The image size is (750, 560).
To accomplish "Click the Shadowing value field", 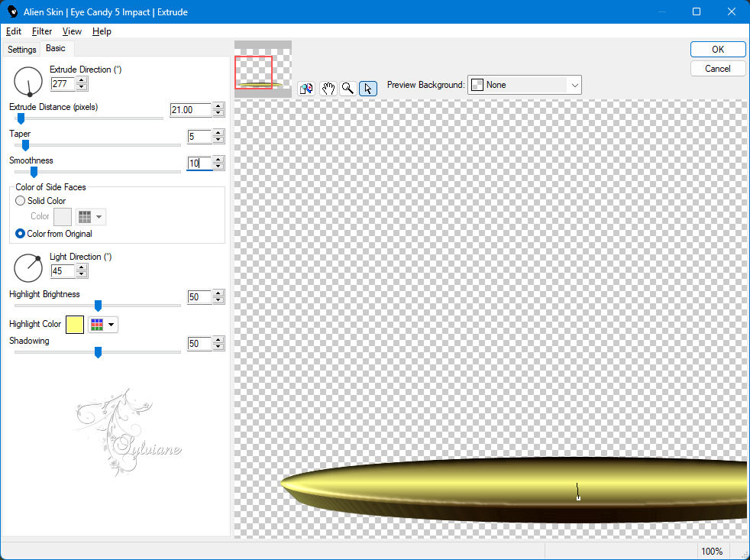I will pyautogui.click(x=199, y=343).
